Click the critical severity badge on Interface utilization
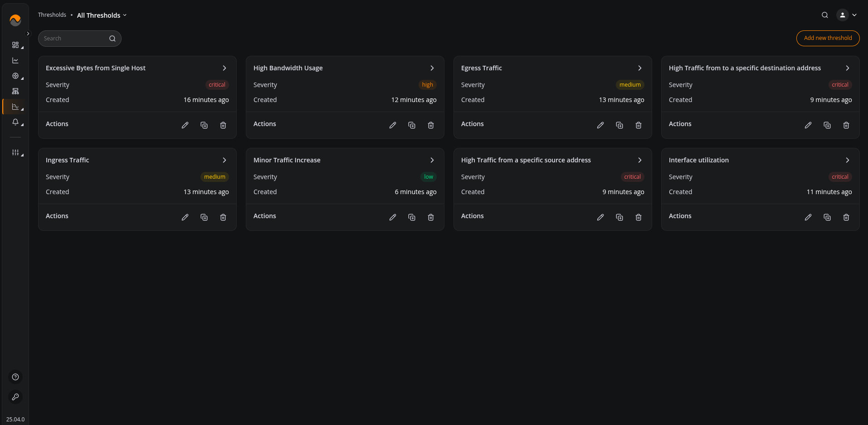868x425 pixels. click(x=840, y=176)
